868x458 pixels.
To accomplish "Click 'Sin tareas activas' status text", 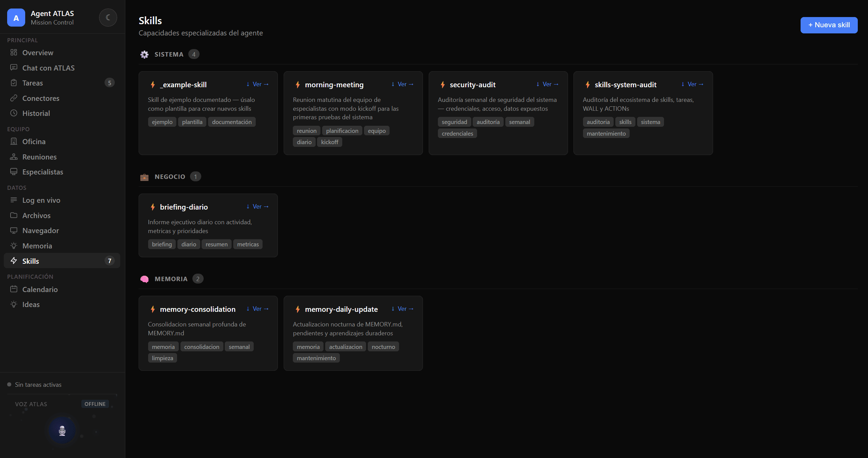I will coord(38,384).
